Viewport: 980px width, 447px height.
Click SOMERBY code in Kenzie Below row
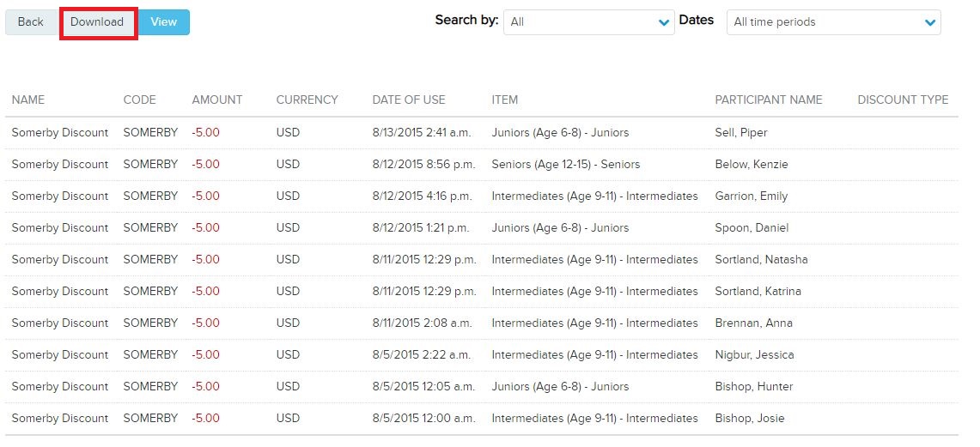tap(150, 164)
